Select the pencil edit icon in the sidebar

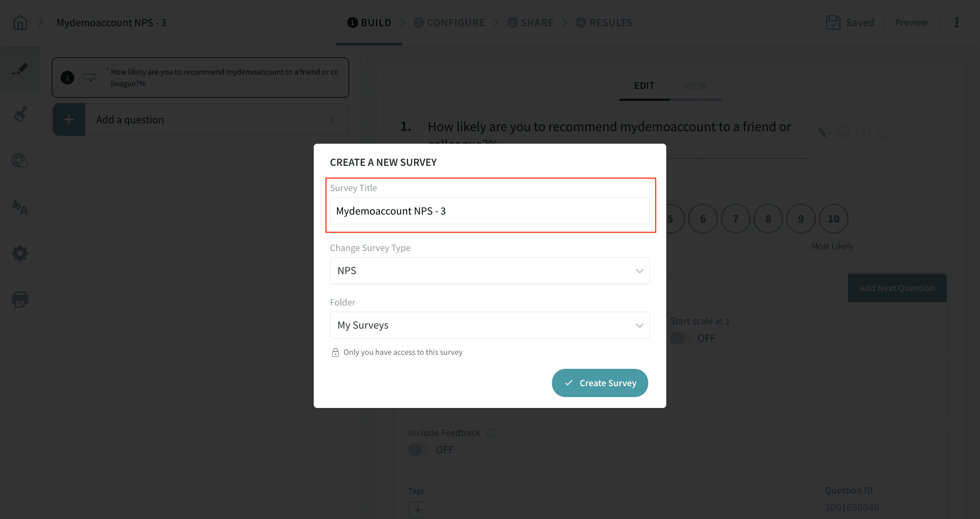click(x=20, y=69)
